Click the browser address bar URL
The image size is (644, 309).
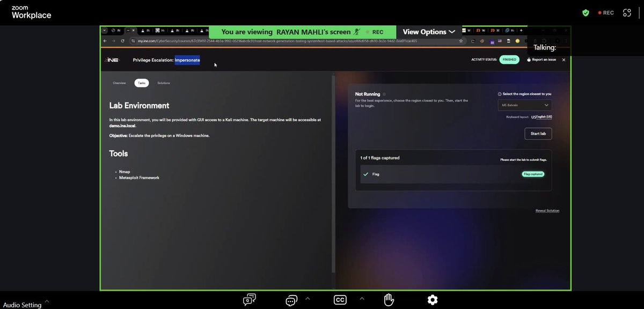(x=277, y=41)
